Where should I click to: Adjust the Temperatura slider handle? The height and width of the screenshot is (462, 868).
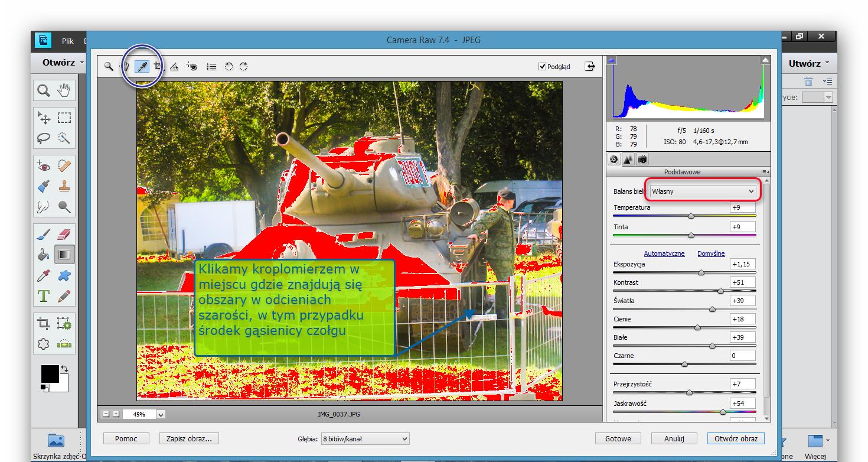pos(691,216)
